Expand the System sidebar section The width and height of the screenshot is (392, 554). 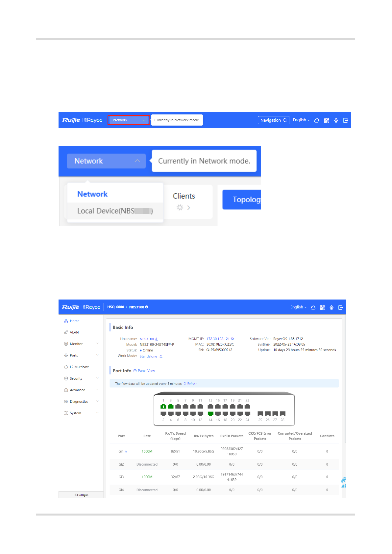[81, 413]
